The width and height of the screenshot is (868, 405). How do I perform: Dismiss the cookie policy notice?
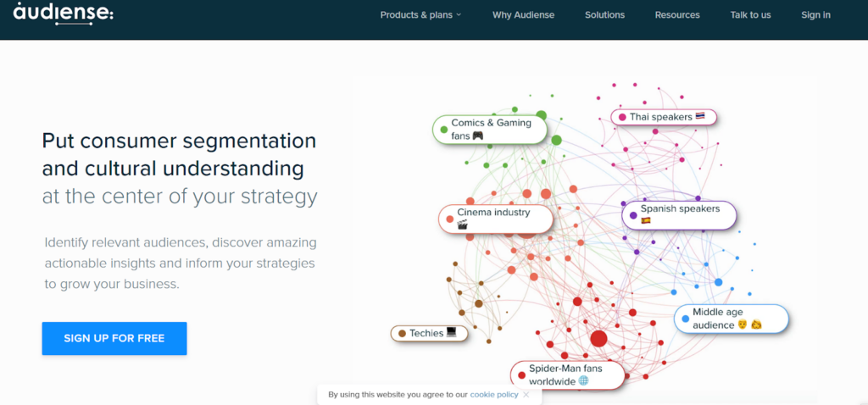(x=526, y=395)
